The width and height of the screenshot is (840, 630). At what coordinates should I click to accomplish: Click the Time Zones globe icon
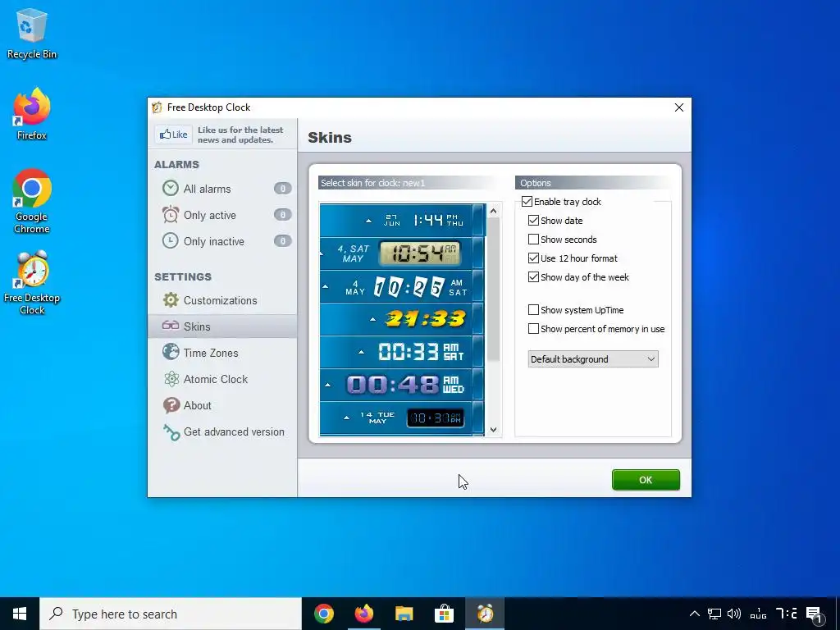point(171,353)
